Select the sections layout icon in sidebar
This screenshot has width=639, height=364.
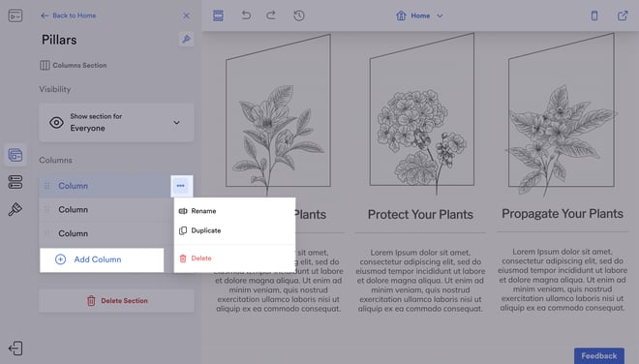15,155
